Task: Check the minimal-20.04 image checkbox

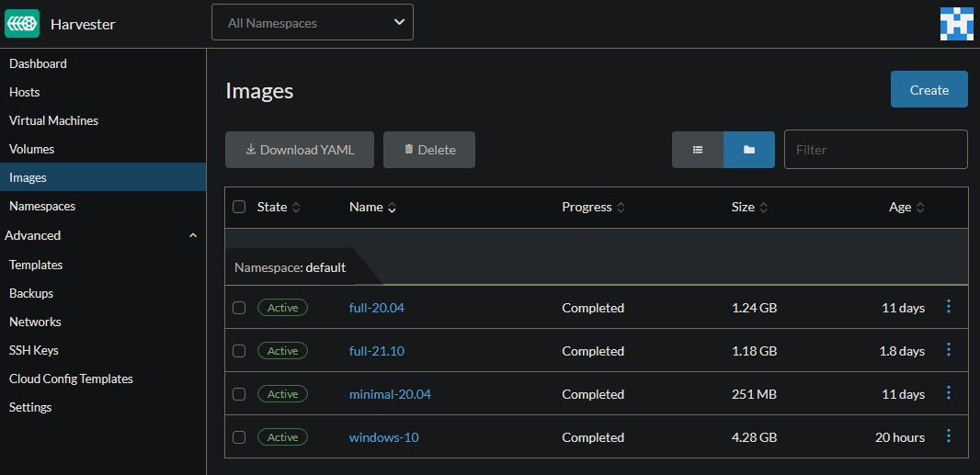Action: coord(239,394)
